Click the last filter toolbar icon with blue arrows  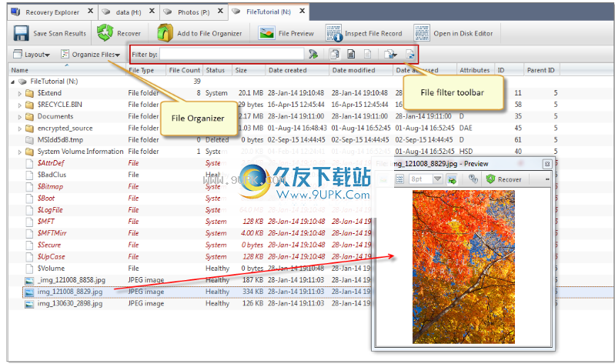click(x=409, y=54)
